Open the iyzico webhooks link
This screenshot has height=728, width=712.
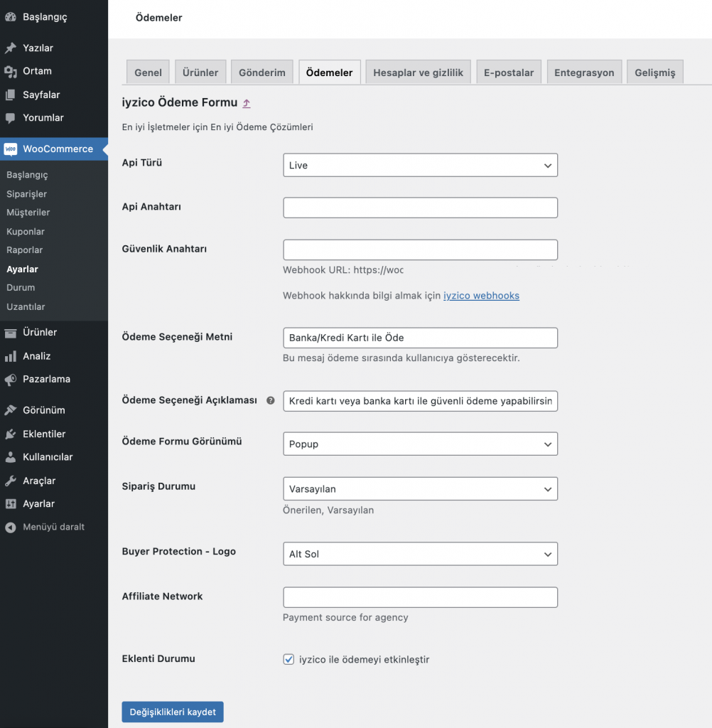click(481, 296)
